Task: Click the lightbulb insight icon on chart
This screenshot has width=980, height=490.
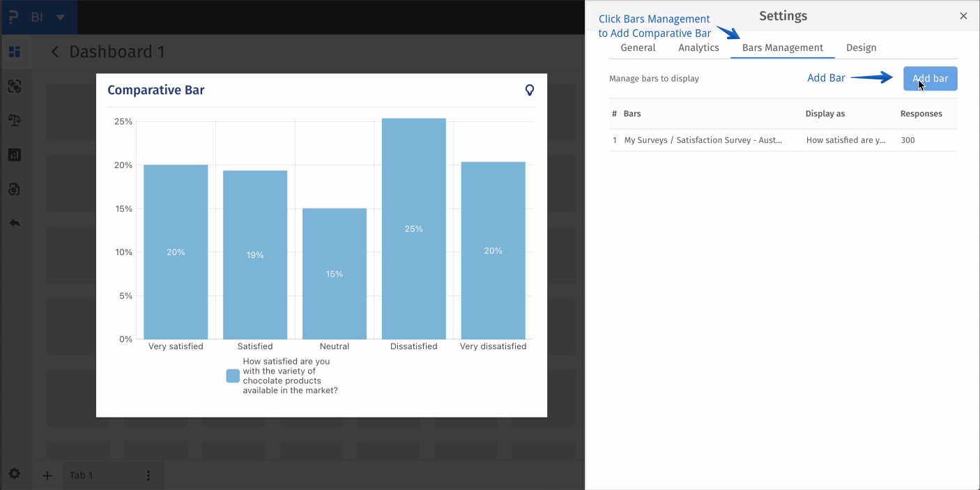Action: [x=530, y=90]
